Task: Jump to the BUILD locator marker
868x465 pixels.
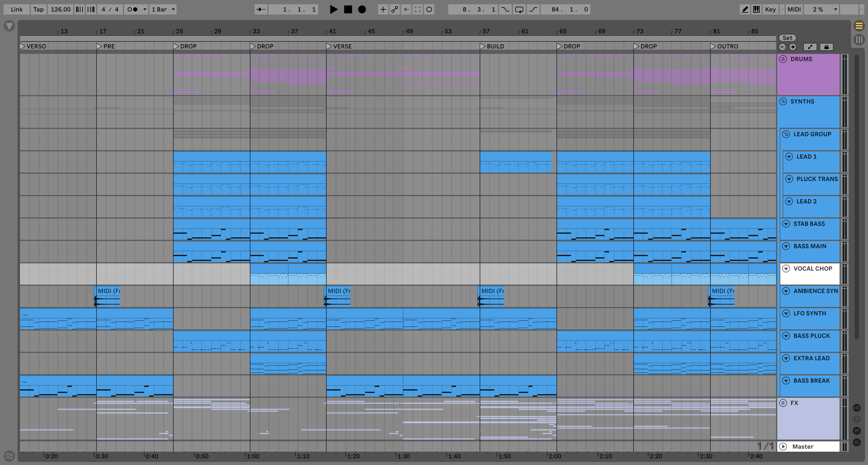Action: coord(483,46)
